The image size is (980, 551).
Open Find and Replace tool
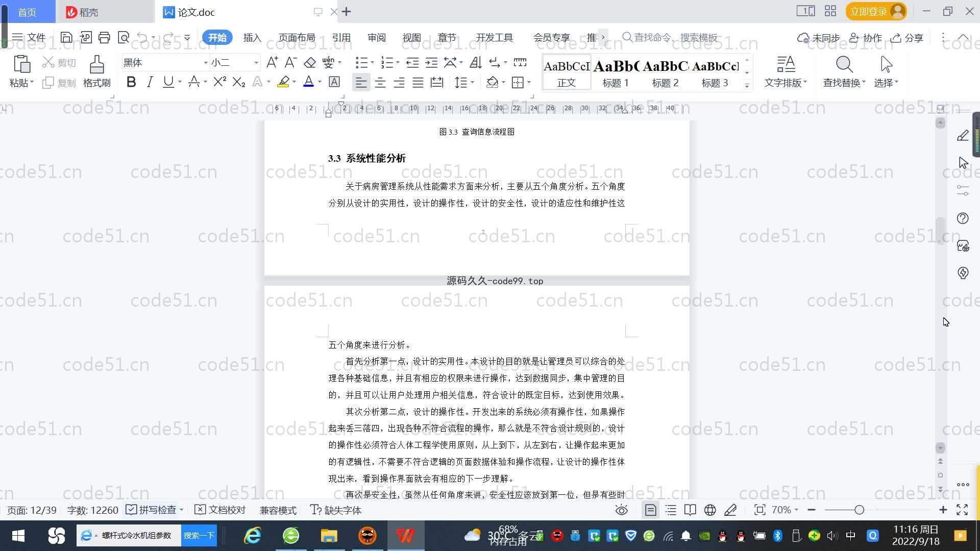tap(844, 71)
